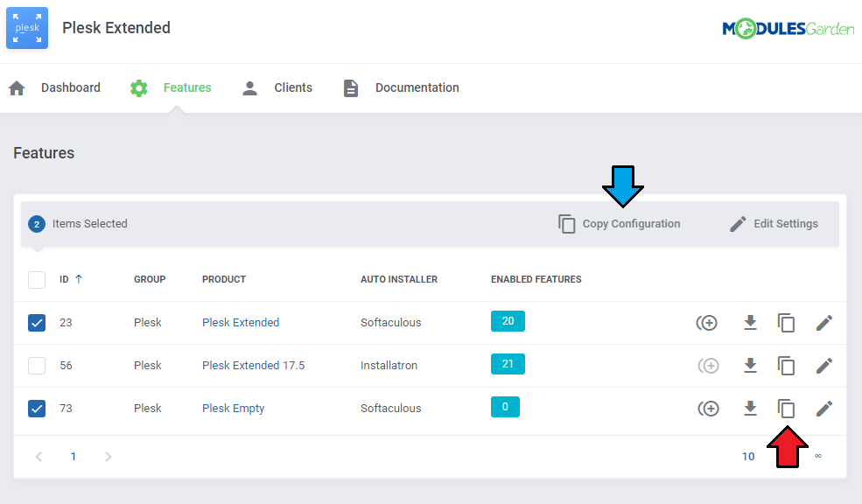Image resolution: width=862 pixels, height=504 pixels.
Task: Click the Plesk Extended logo icon
Action: [27, 28]
